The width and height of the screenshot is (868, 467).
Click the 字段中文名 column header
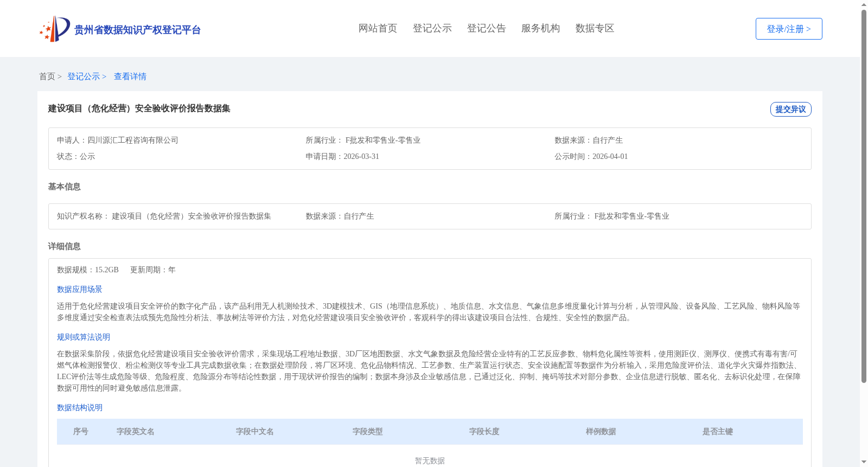click(255, 431)
